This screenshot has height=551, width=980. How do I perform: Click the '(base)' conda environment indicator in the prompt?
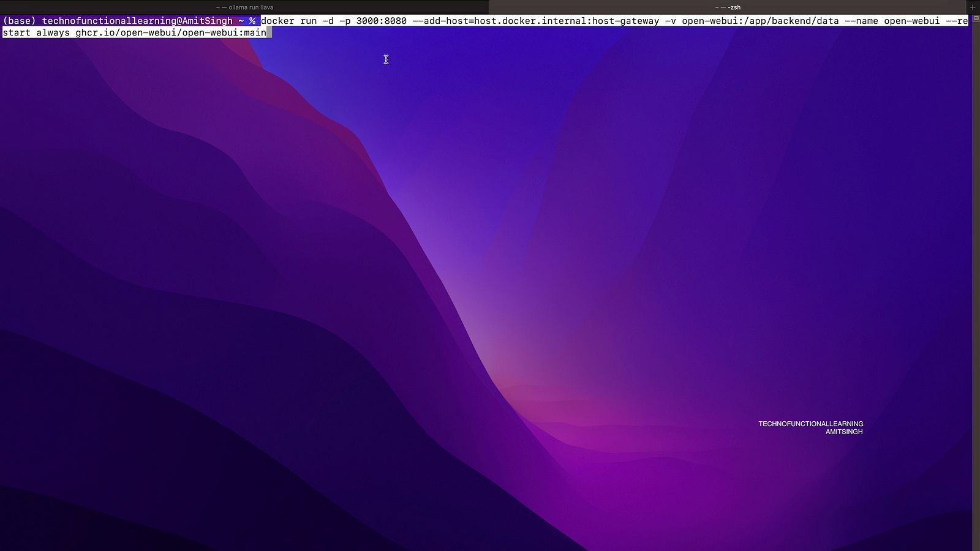tap(19, 21)
